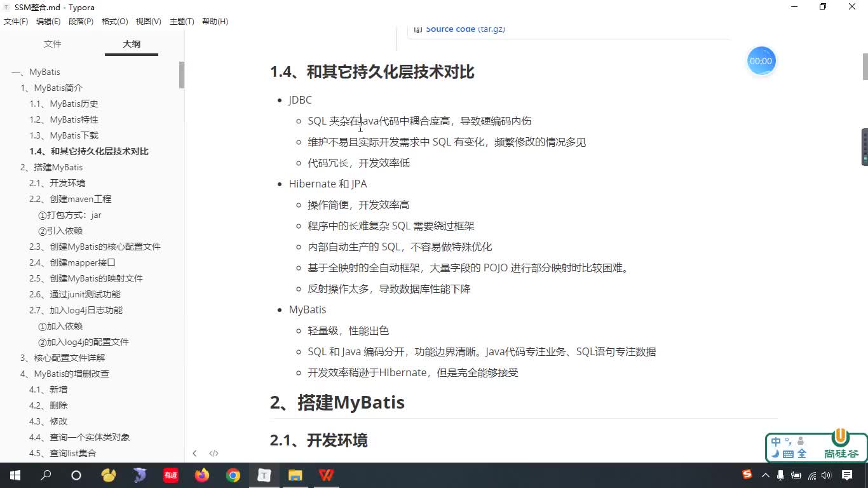Go to outline 2.3、创建MyBatis的核心配置文件
The height and width of the screenshot is (488, 868).
(95, 247)
